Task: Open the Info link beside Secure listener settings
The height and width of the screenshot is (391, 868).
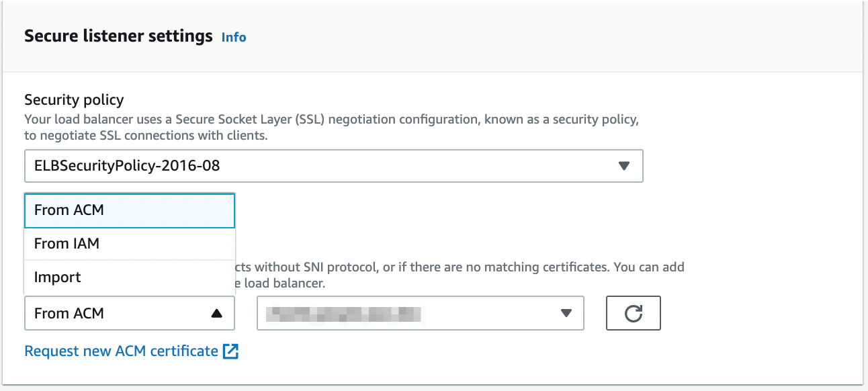Action: (234, 37)
